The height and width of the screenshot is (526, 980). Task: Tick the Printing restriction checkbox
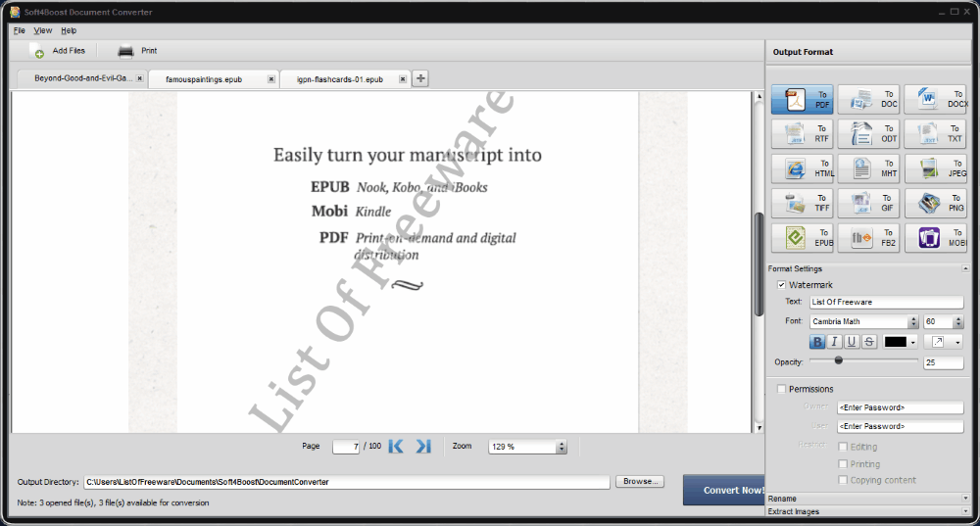[x=843, y=464]
